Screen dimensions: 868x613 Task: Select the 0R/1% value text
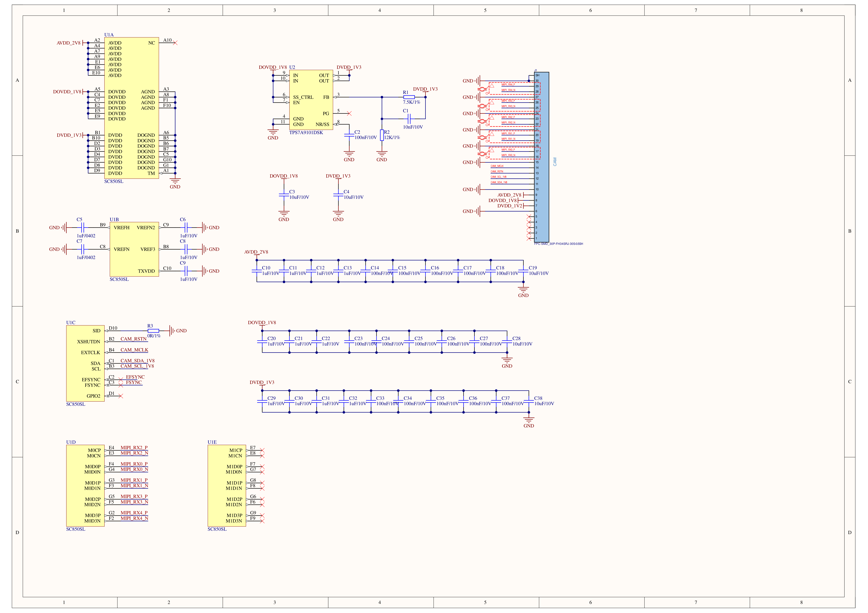[154, 336]
